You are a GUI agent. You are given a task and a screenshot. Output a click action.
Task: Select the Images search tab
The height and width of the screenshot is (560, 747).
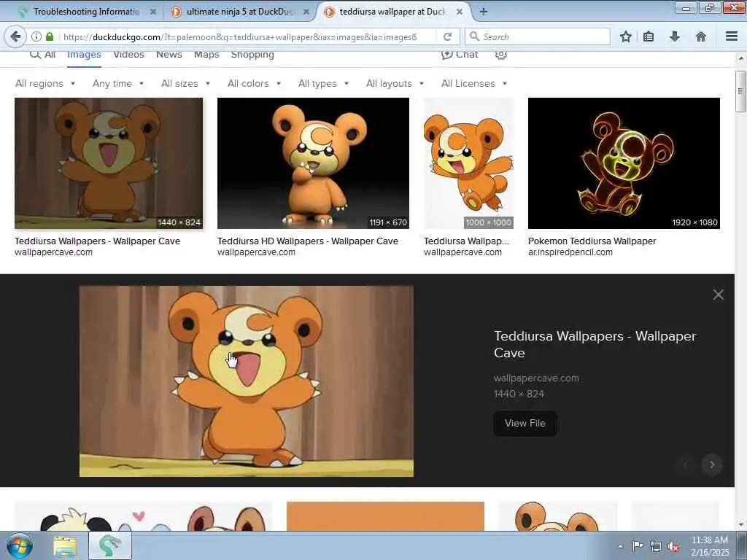(x=84, y=55)
